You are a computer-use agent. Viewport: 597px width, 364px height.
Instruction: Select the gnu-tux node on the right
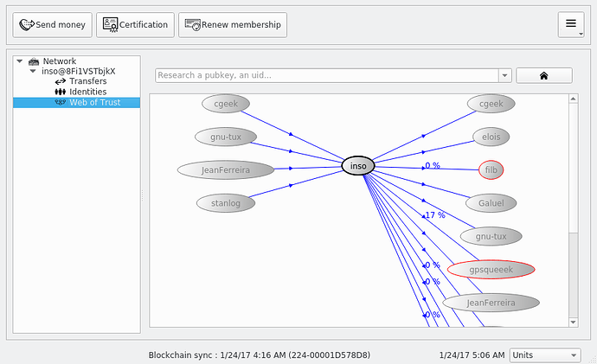[x=491, y=236]
